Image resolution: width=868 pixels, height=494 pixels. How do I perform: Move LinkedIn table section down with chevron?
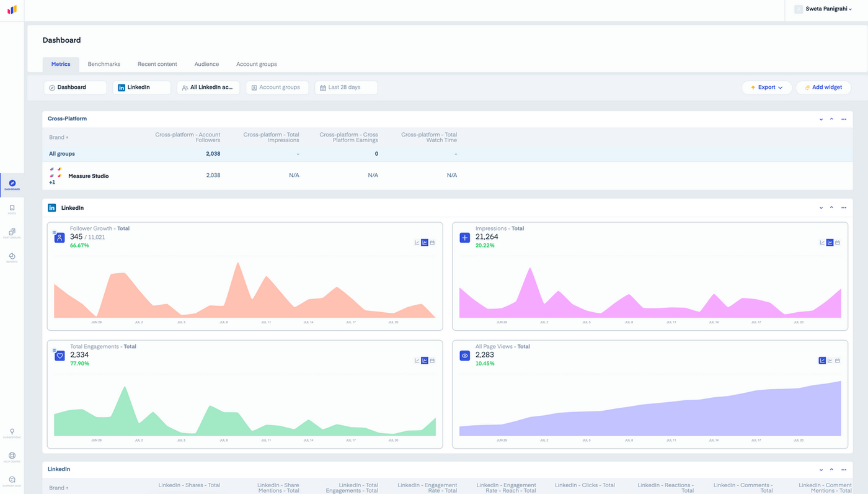821,470
